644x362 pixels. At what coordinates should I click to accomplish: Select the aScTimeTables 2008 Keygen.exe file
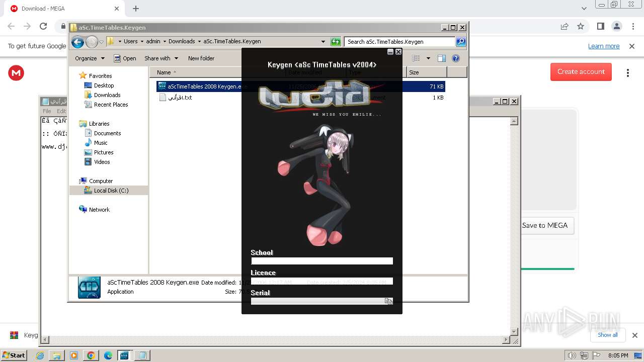[x=300, y=86]
